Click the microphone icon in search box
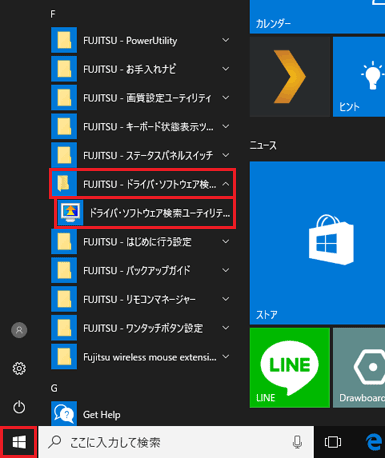This screenshot has height=458, width=385. pyautogui.click(x=297, y=442)
